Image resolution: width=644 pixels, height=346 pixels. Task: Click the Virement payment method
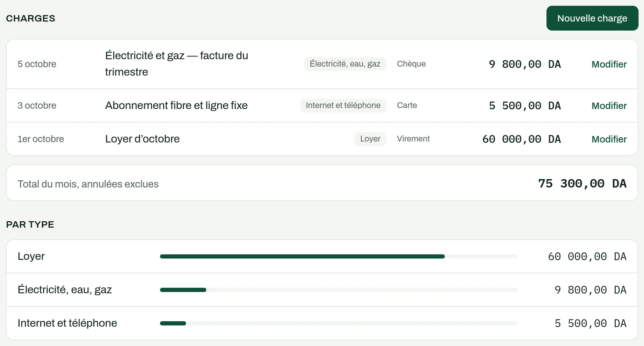[x=413, y=139]
